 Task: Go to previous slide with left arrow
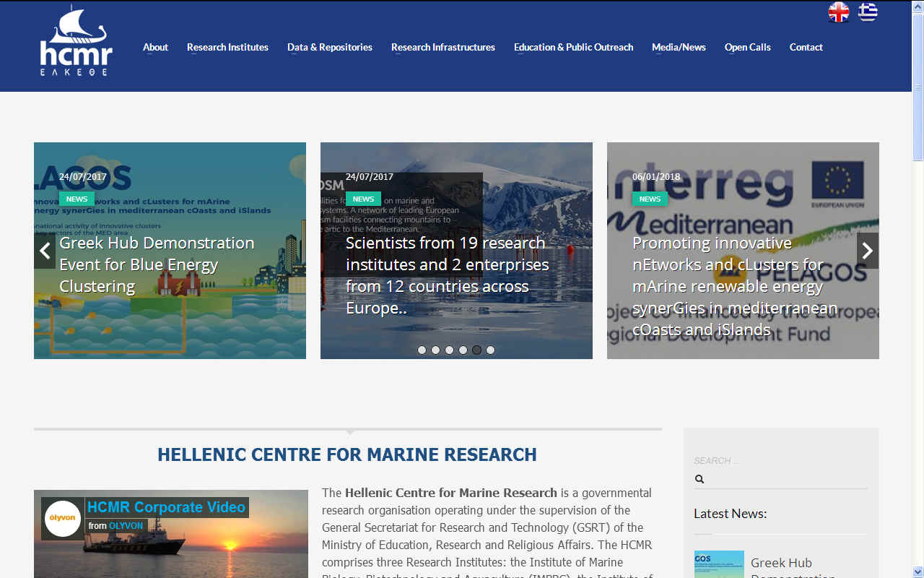click(x=45, y=251)
